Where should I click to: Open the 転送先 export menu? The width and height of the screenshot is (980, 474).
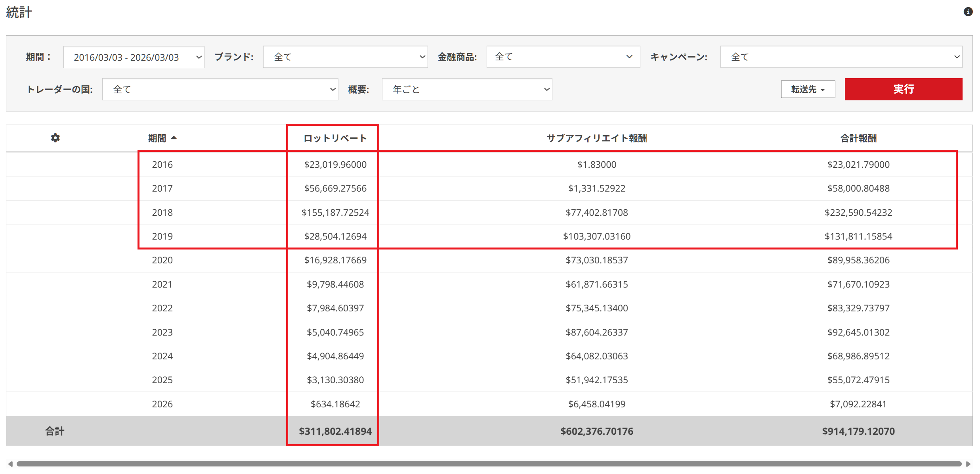click(x=808, y=90)
